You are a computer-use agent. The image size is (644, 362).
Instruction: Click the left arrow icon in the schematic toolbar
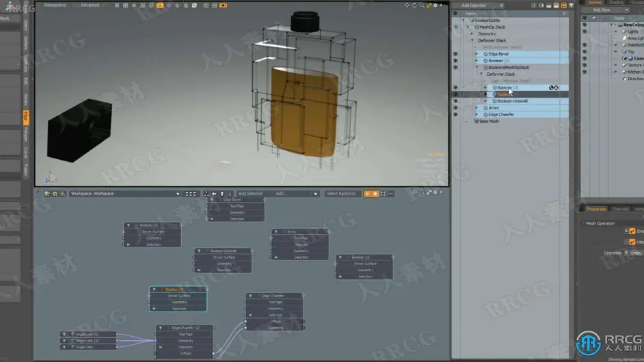(214, 194)
